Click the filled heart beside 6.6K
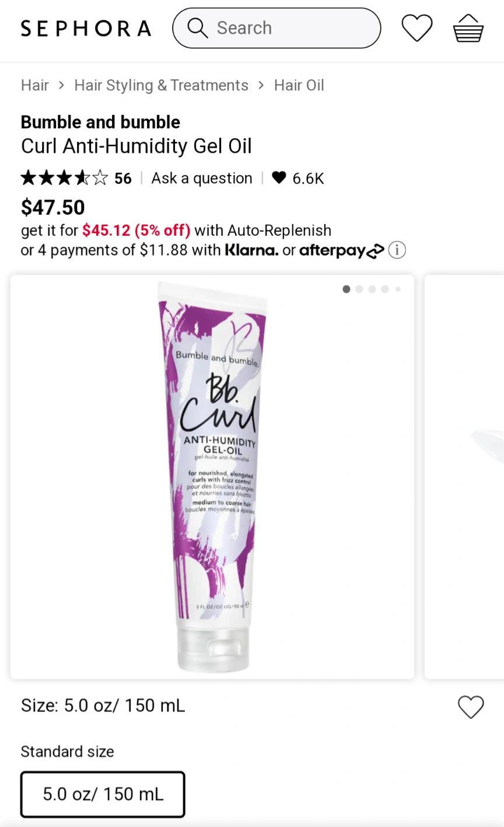This screenshot has width=504, height=827. click(279, 177)
